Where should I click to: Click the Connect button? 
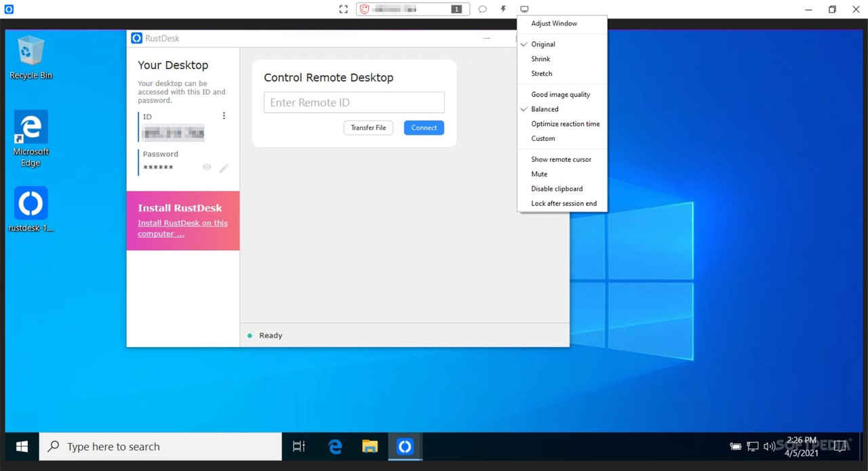424,127
